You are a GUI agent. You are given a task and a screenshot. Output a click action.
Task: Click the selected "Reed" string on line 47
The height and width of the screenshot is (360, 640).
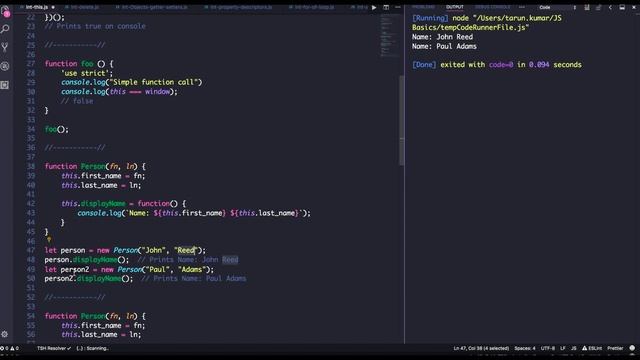pos(186,250)
